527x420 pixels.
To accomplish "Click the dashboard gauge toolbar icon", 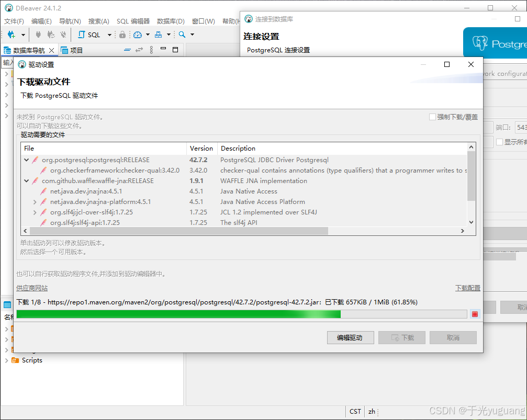I will tap(138, 35).
